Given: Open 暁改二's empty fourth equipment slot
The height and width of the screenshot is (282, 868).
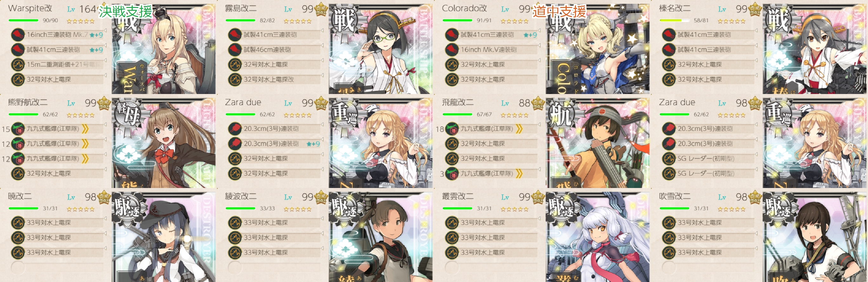Looking at the screenshot, I should (57, 267).
